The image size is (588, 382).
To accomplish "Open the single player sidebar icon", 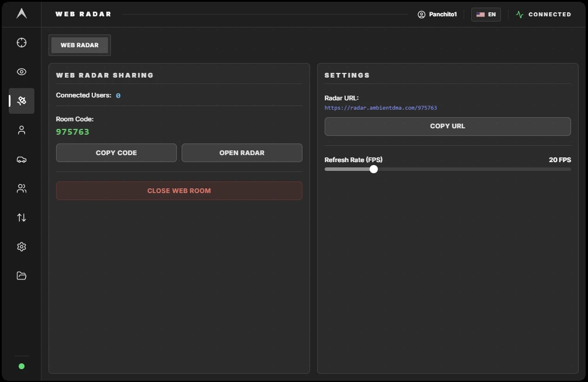I will click(x=22, y=130).
